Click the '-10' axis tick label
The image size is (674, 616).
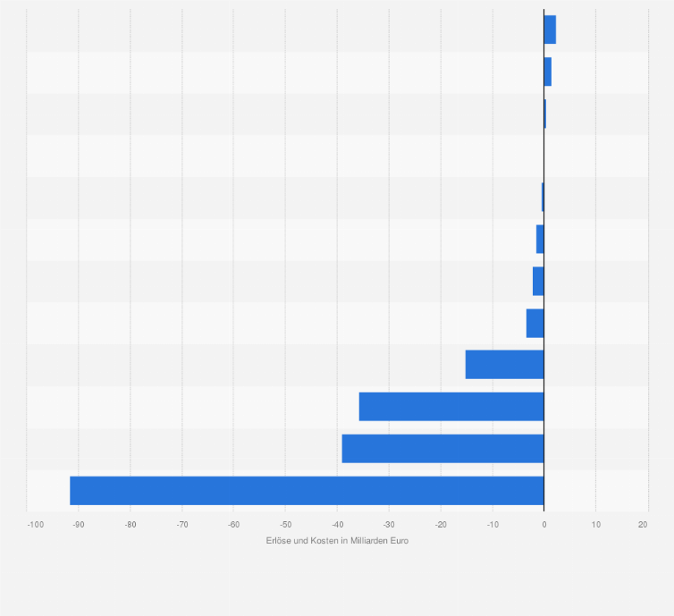[493, 525]
